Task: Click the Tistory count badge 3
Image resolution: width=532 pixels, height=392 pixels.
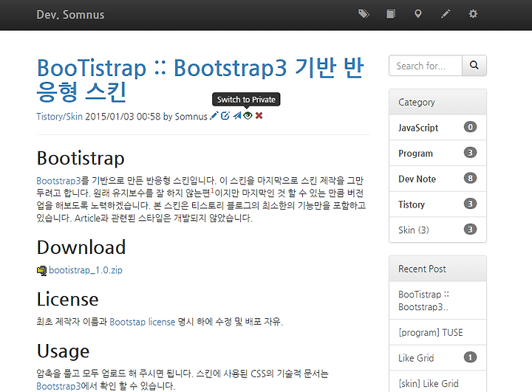Action: tap(470, 204)
